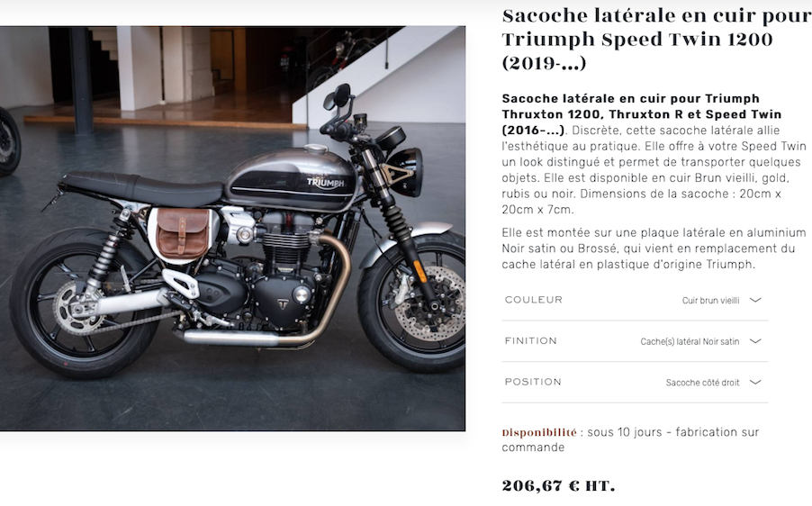Click the main Triumph motorcycle product photo
The image size is (812, 506).
coord(232,229)
